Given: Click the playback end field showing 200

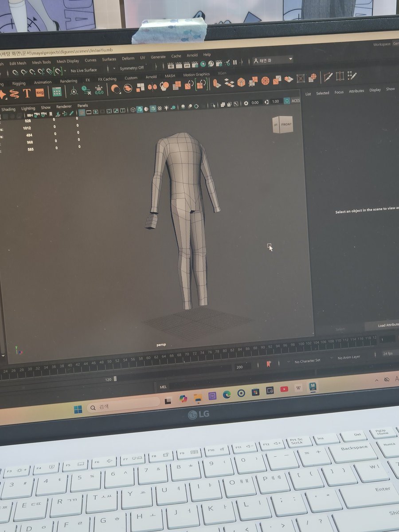Looking at the screenshot, I should click(242, 367).
